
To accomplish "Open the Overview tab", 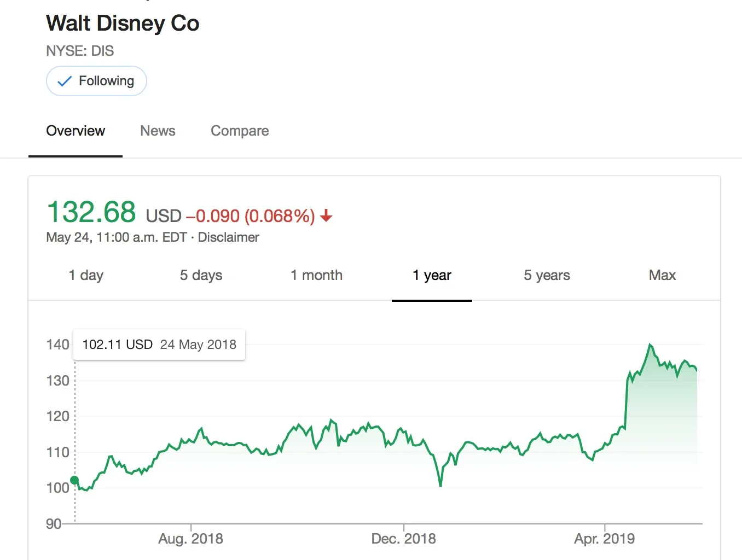I will click(x=76, y=131).
